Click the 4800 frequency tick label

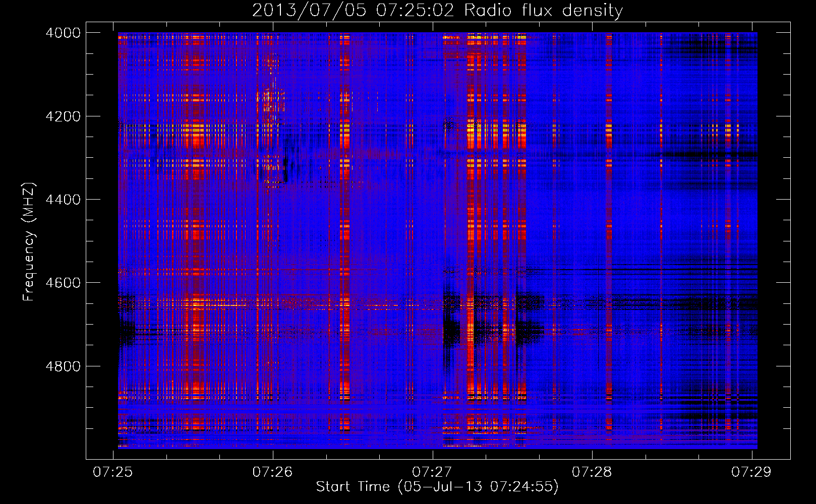click(x=63, y=366)
